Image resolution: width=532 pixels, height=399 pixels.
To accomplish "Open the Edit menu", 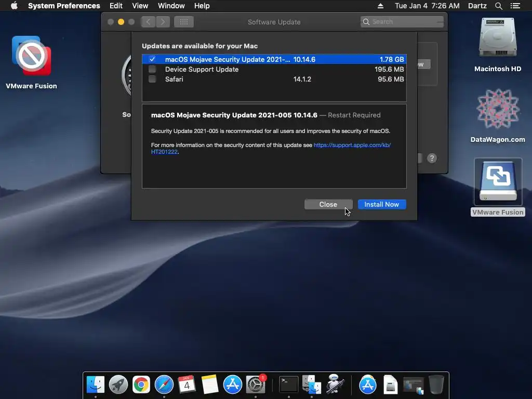I will coord(116,6).
